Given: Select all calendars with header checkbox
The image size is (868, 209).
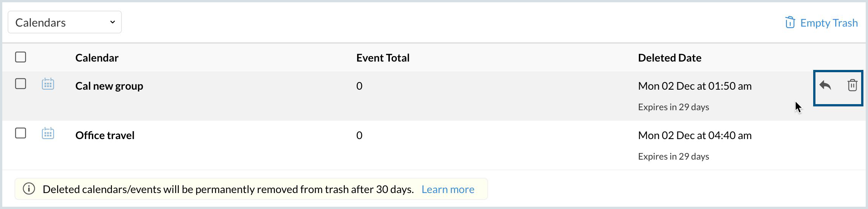Looking at the screenshot, I should click(x=21, y=57).
